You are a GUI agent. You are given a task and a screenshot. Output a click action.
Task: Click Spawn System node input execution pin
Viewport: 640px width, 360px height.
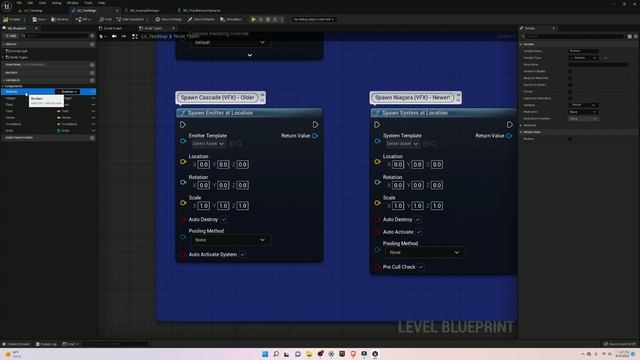click(x=377, y=124)
